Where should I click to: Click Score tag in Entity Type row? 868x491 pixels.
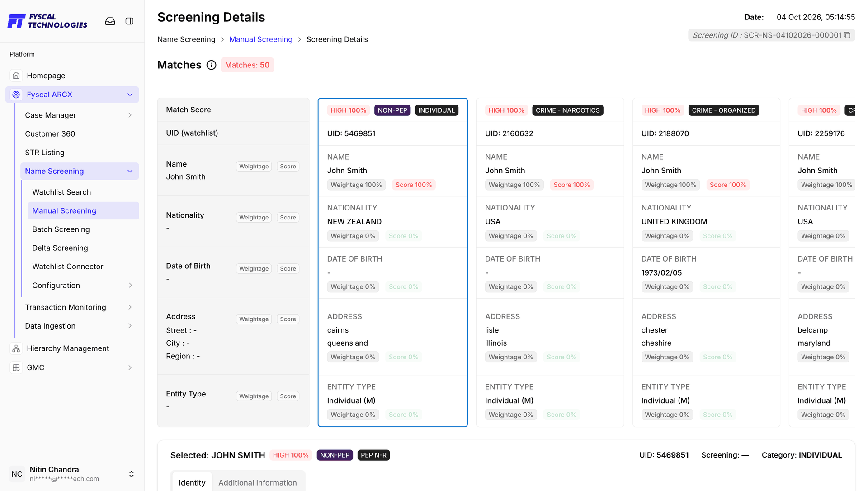[288, 396]
